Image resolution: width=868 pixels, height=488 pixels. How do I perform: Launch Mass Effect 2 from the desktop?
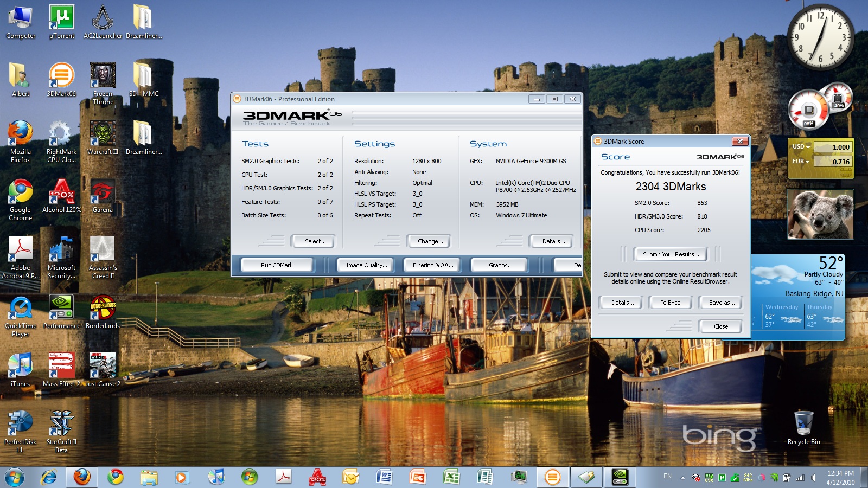pos(61,366)
